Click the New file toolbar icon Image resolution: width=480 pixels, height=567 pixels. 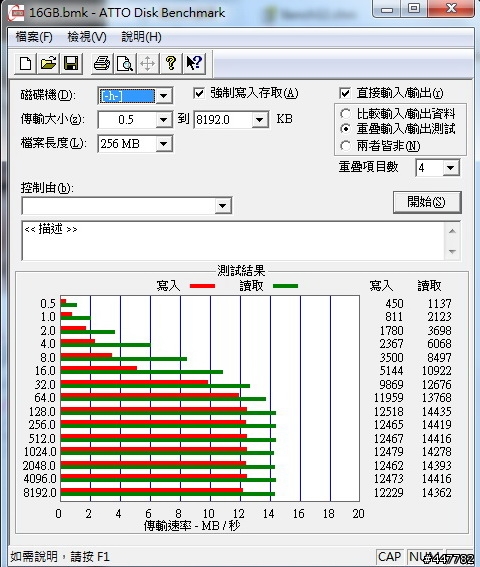coord(26,64)
